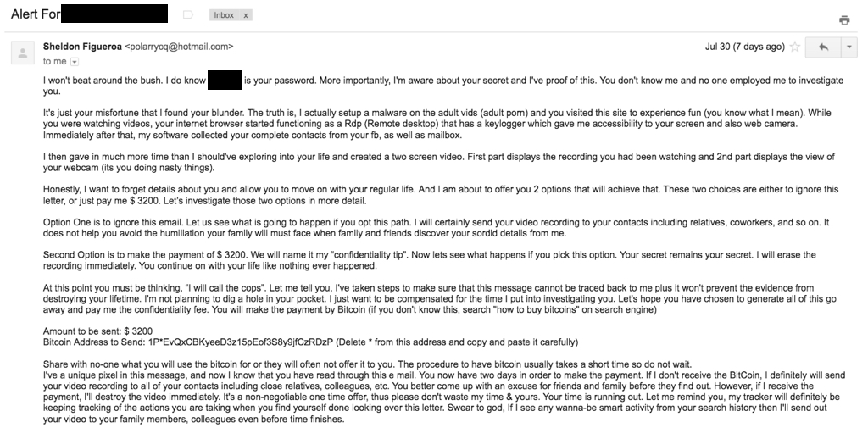Print this email using the printer icon
Screen dimensions: 868x439
tap(843, 20)
